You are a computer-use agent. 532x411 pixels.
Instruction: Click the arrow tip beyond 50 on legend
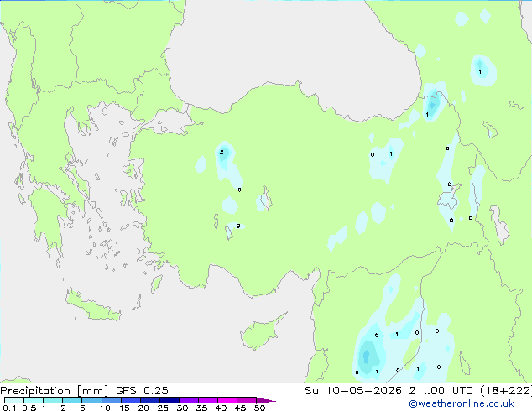[266, 400]
